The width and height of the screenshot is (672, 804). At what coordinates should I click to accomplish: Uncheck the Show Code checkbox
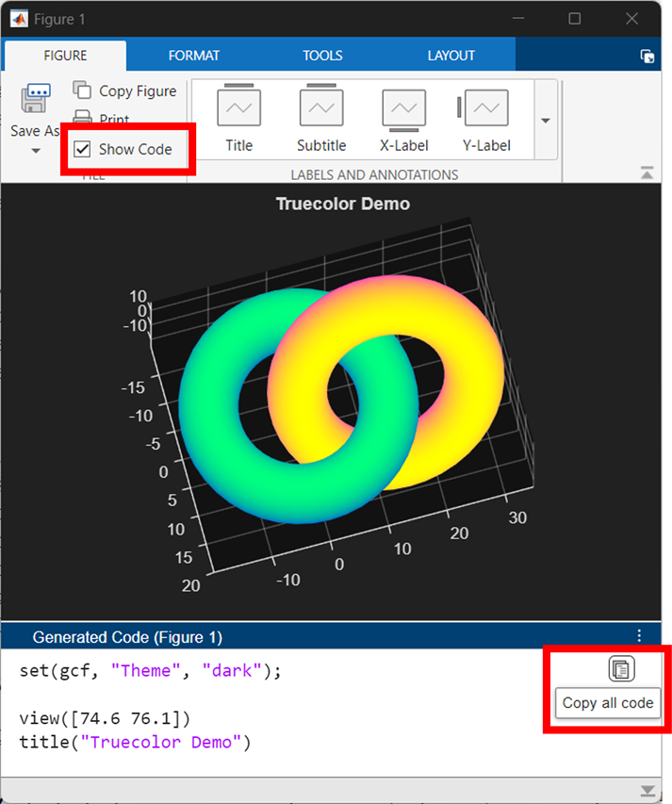pyautogui.click(x=83, y=149)
